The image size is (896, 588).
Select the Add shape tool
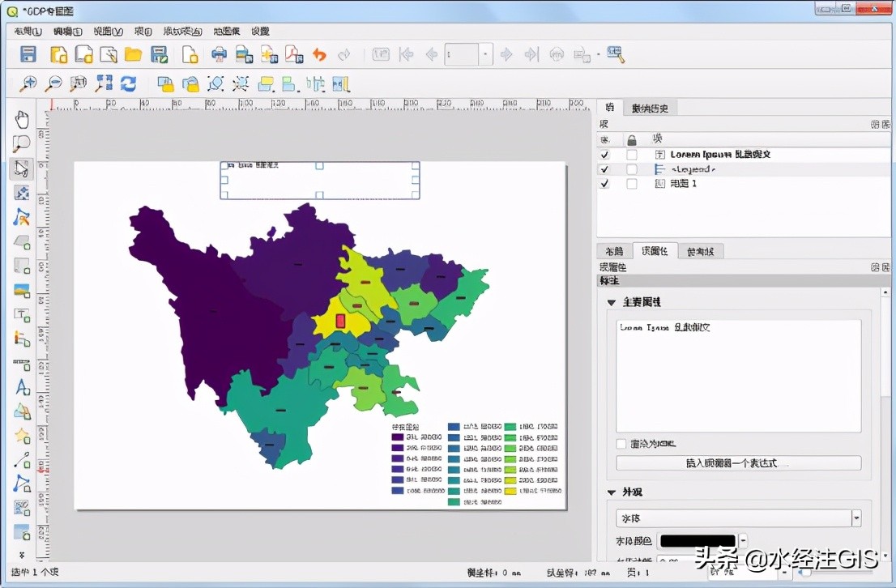coord(22,411)
